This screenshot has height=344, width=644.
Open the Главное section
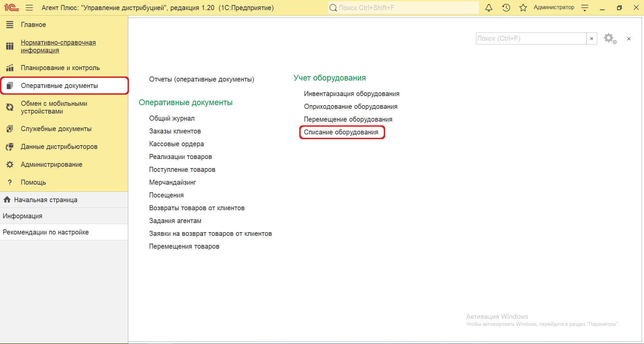(33, 25)
